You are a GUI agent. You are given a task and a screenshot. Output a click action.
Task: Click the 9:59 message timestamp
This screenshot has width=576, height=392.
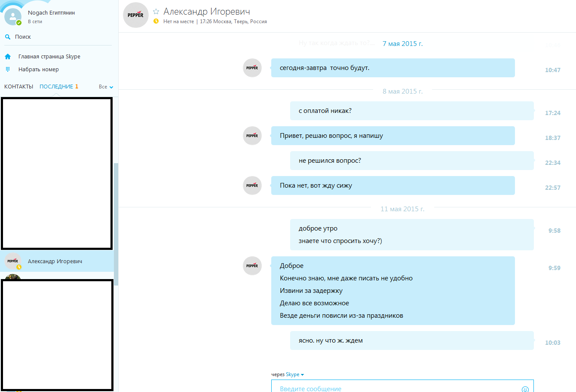(x=555, y=268)
